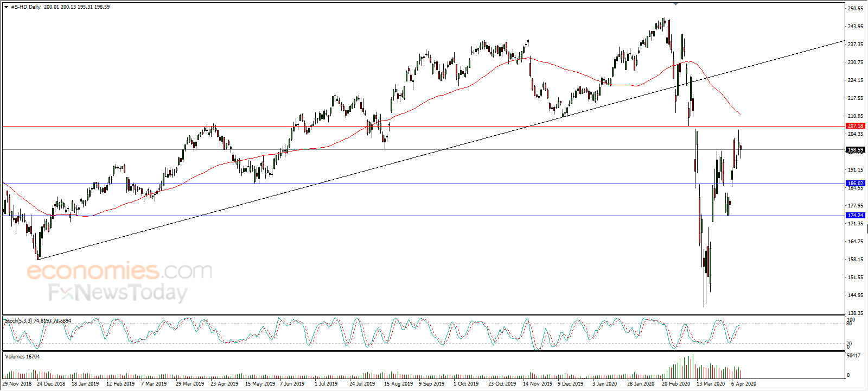Click the gray chart shift triangle marker
Image resolution: width=868 pixels, height=391 pixels.
675,4
